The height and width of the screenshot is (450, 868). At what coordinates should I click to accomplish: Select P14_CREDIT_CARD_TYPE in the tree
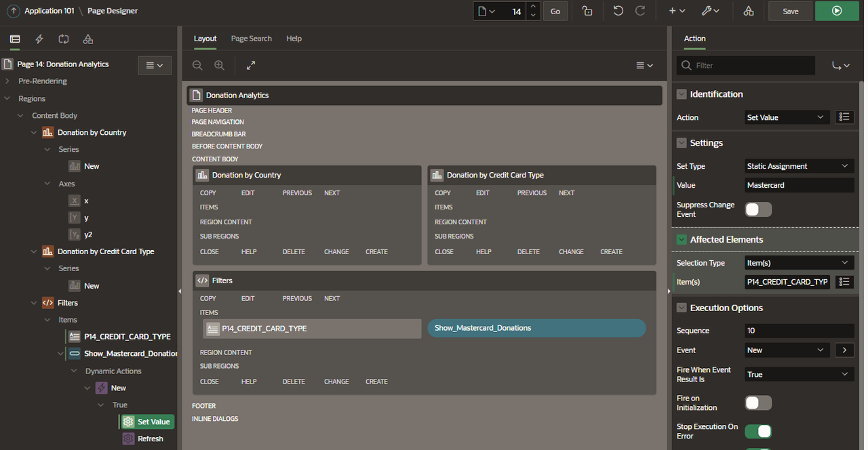click(x=119, y=337)
